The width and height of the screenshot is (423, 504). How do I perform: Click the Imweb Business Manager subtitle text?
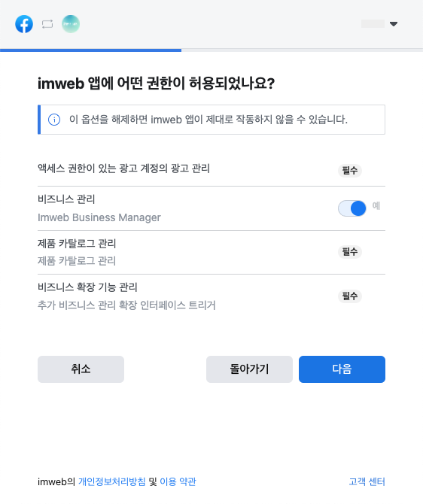pyautogui.click(x=99, y=217)
